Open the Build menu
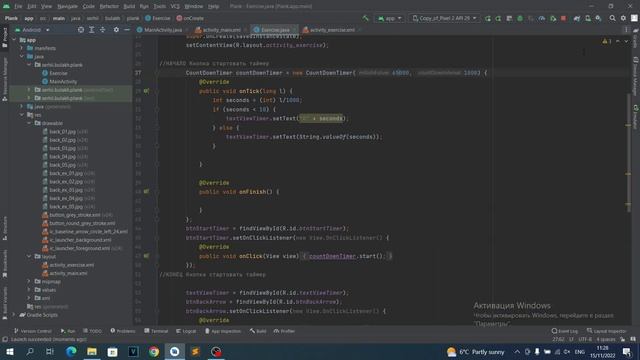Viewport: 640px width, 360px height. 129,6
